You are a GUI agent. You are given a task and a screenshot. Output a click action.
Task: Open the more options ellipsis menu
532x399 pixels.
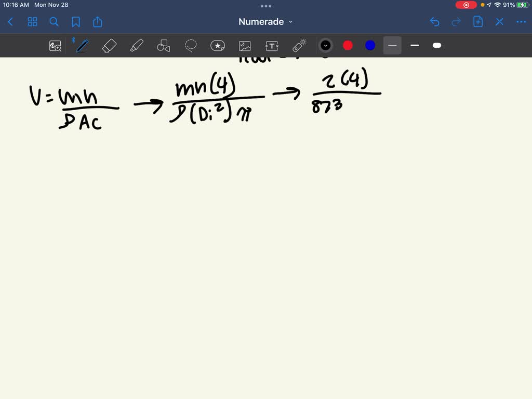521,22
